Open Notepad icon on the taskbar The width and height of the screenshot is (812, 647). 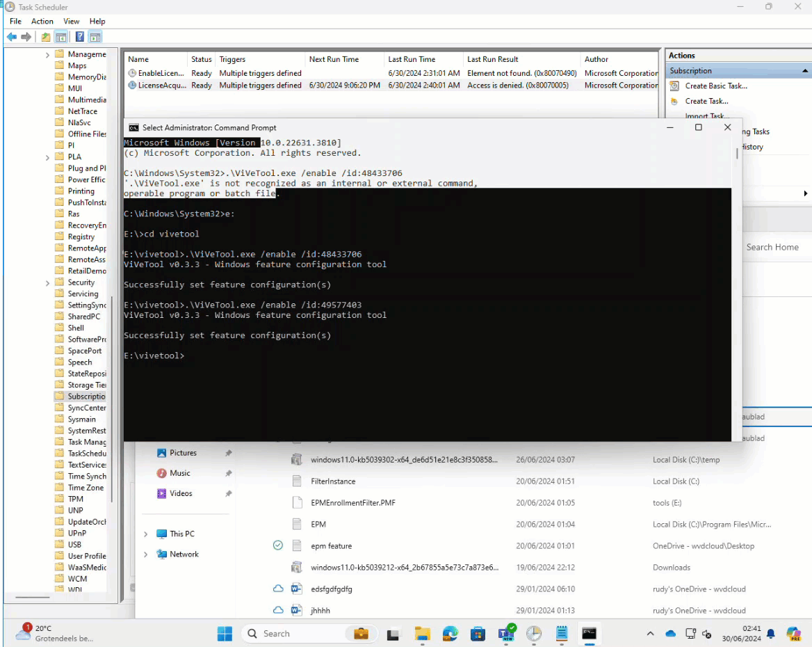pyautogui.click(x=562, y=634)
